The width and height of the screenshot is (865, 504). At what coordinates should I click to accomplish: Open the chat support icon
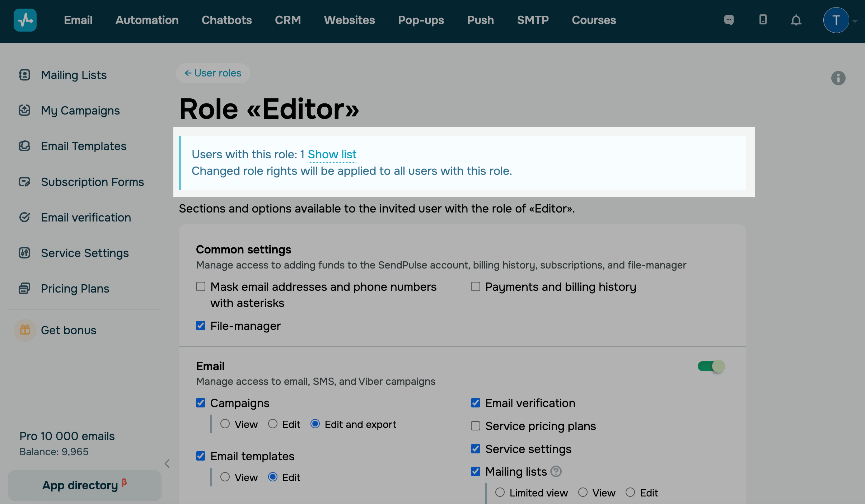click(x=729, y=20)
